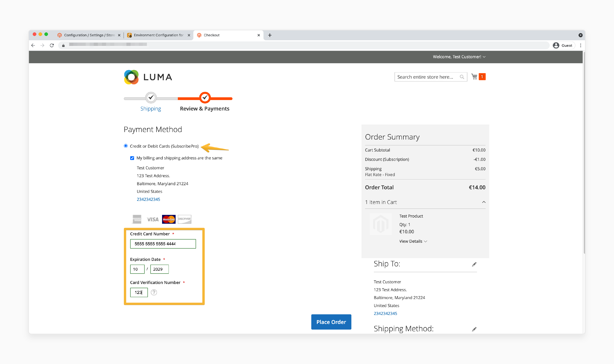Click the Review & Payments step label

(205, 108)
